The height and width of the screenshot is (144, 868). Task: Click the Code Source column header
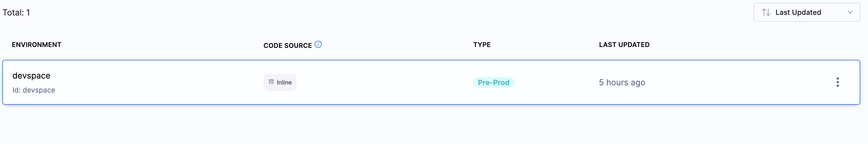tap(287, 46)
